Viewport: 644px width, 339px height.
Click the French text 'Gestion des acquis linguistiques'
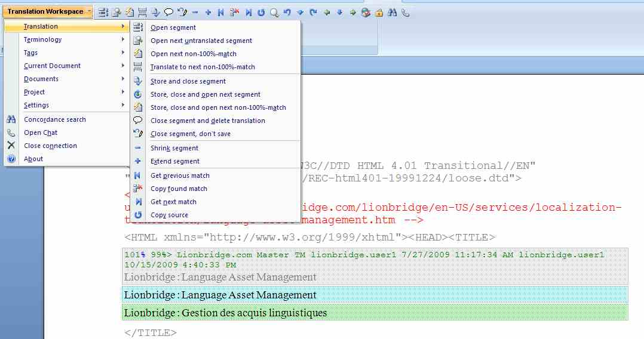tap(254, 313)
